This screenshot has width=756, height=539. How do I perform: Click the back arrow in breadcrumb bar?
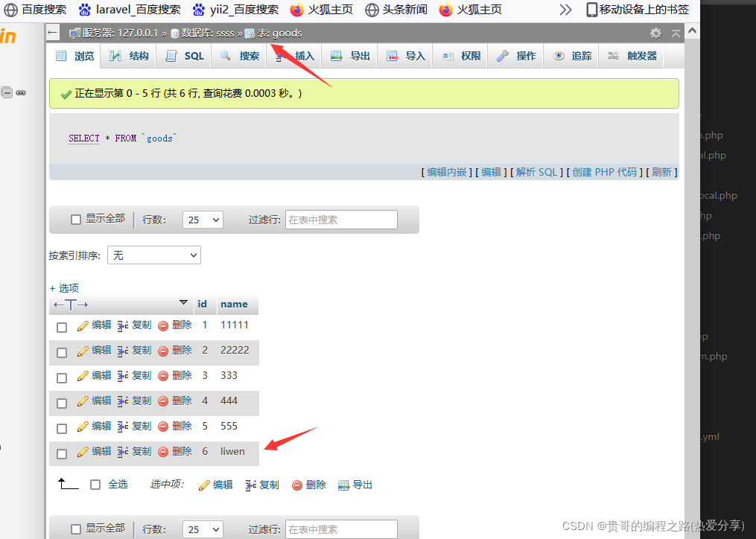53,33
